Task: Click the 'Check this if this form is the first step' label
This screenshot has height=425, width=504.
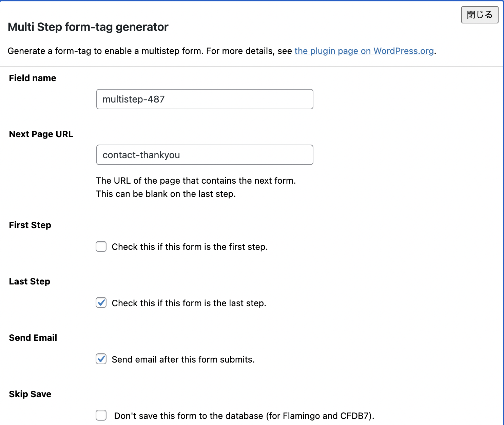Action: click(x=190, y=247)
